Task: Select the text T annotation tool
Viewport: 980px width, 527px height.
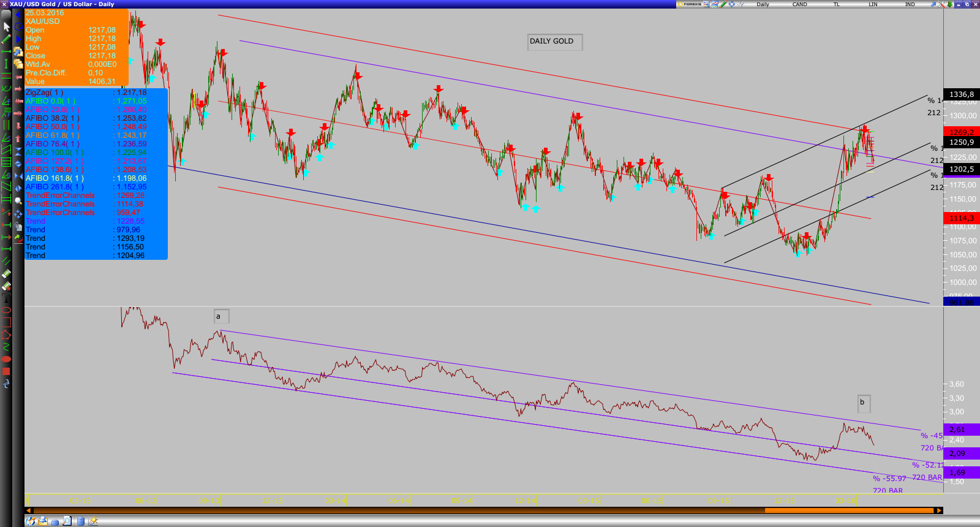Action: coord(6,298)
